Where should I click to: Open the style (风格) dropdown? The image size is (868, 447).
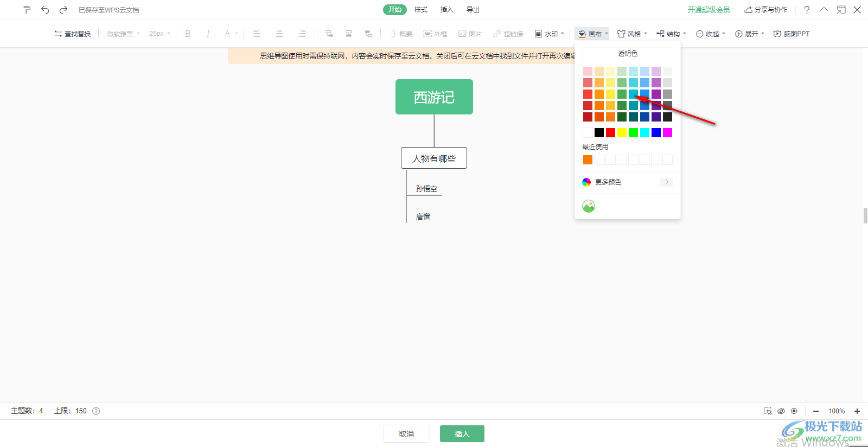[633, 34]
